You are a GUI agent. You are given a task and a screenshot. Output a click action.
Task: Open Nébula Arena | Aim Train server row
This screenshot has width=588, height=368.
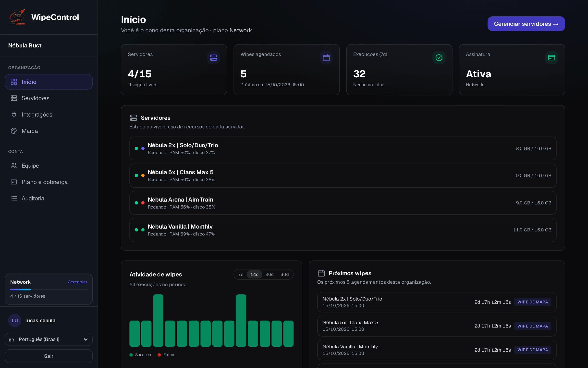click(x=343, y=203)
